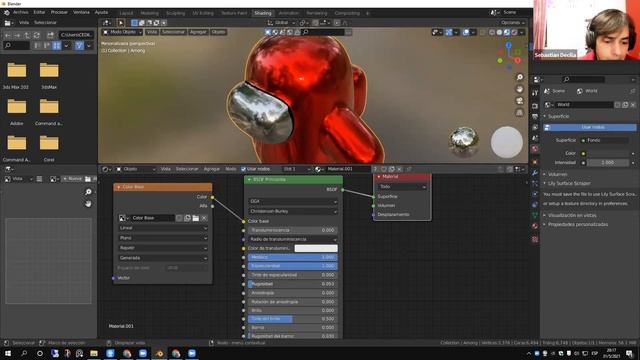Expand Propiedades personalizadas panel
640x360 pixels.
(578, 224)
